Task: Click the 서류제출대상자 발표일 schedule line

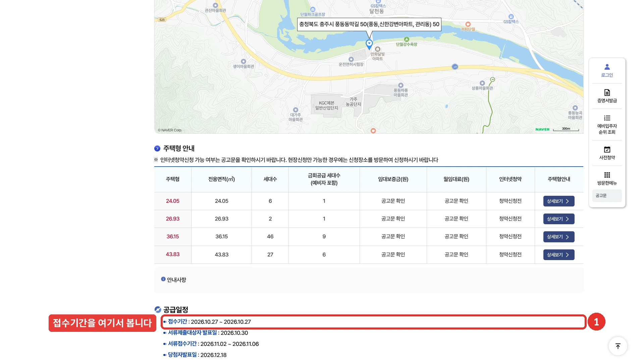Action: click(x=206, y=333)
